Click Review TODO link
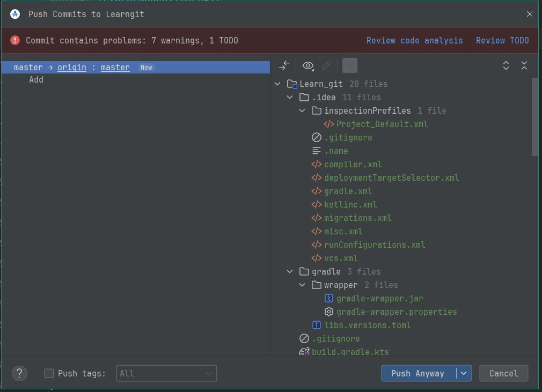 502,41
